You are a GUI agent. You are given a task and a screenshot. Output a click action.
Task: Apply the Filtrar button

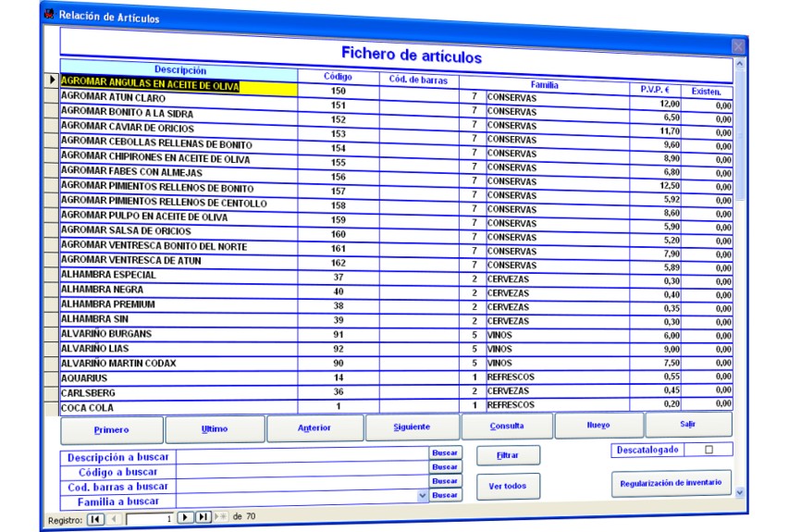pyautogui.click(x=508, y=455)
